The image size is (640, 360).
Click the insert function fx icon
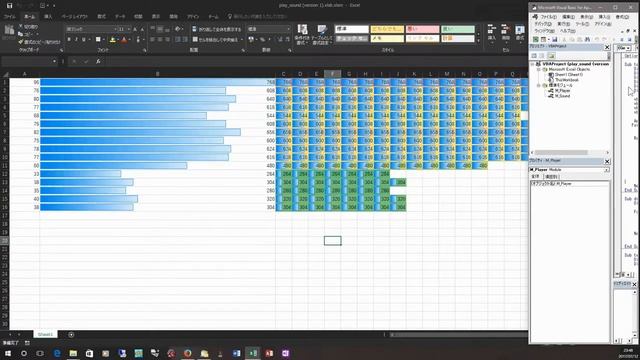pos(98,61)
